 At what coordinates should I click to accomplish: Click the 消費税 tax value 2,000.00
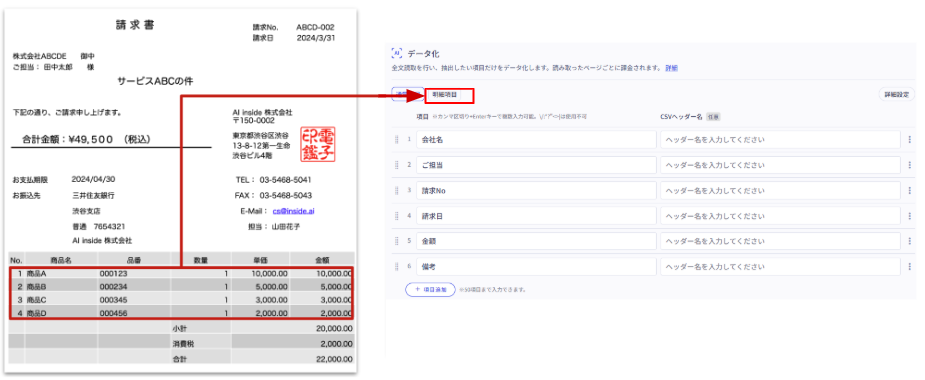click(336, 343)
